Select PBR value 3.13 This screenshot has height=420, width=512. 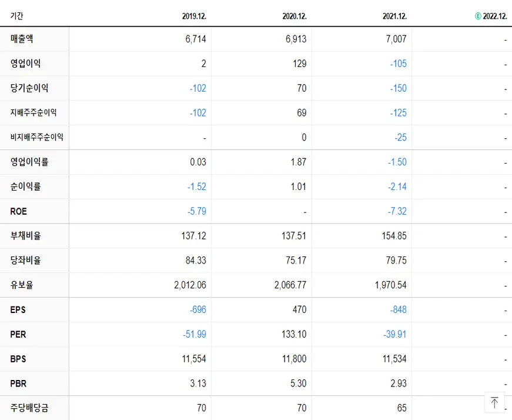click(198, 384)
